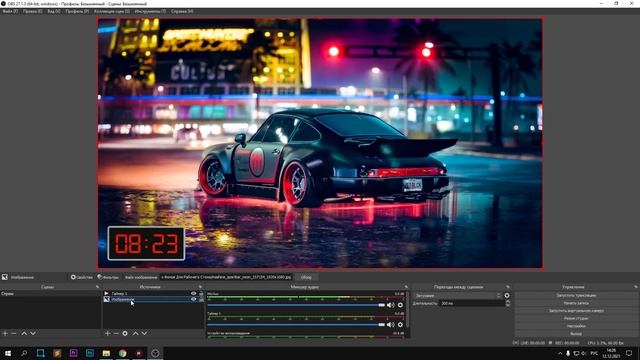Screen dimensions: 640x360
Task: Move source down with arrow icon
Action: [x=144, y=333]
